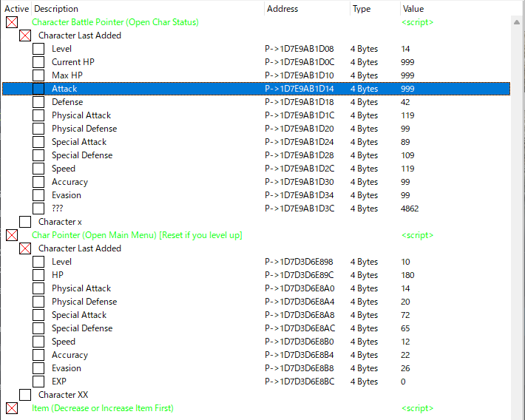The height and width of the screenshot is (420, 525).
Task: Click the scrollbar up arrow
Action: coord(517,21)
